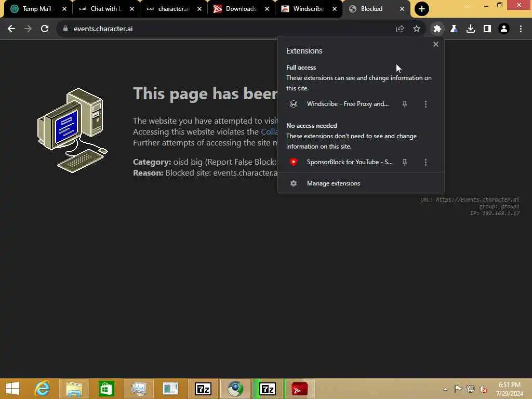This screenshot has width=532, height=399.
Task: Toggle the Extensions puzzle icon
Action: (x=437, y=29)
